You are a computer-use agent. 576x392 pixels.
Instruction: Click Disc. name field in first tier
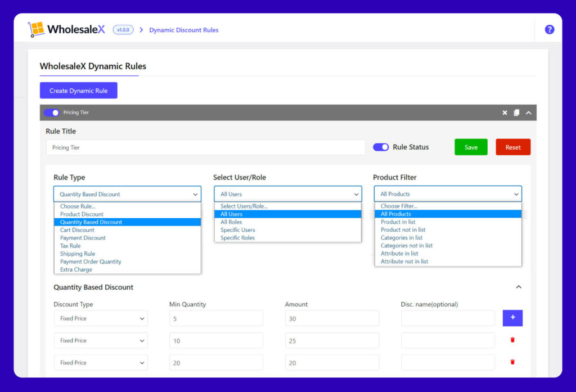click(448, 318)
